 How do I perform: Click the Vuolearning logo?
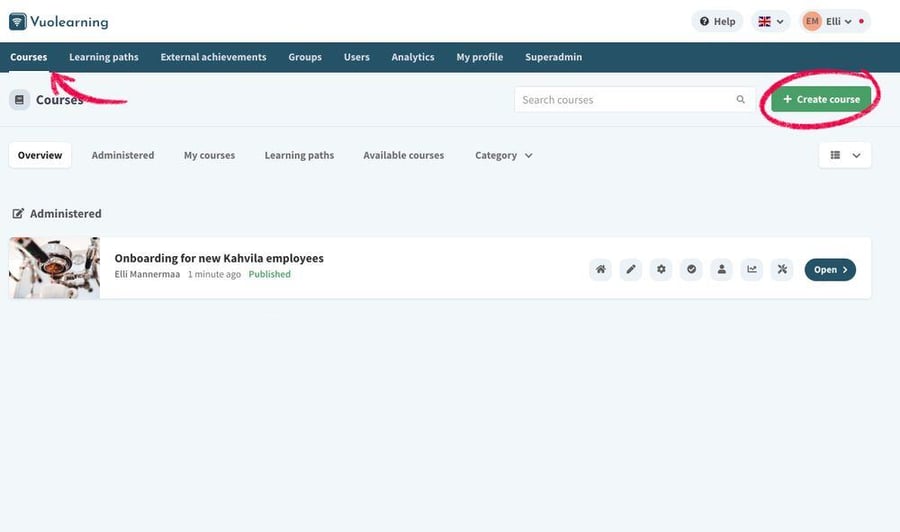[x=59, y=22]
